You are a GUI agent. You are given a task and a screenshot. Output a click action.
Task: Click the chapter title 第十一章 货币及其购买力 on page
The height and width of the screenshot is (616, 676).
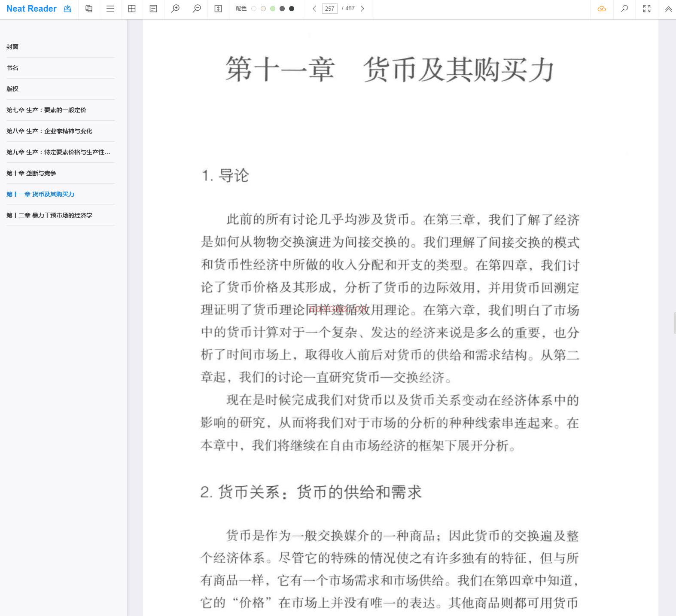[x=390, y=70]
